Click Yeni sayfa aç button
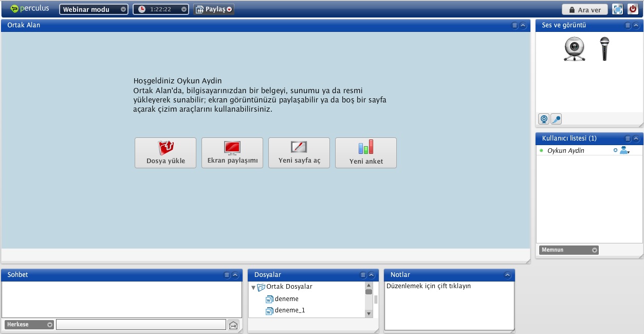Image resolution: width=644 pixels, height=334 pixels. pyautogui.click(x=299, y=153)
